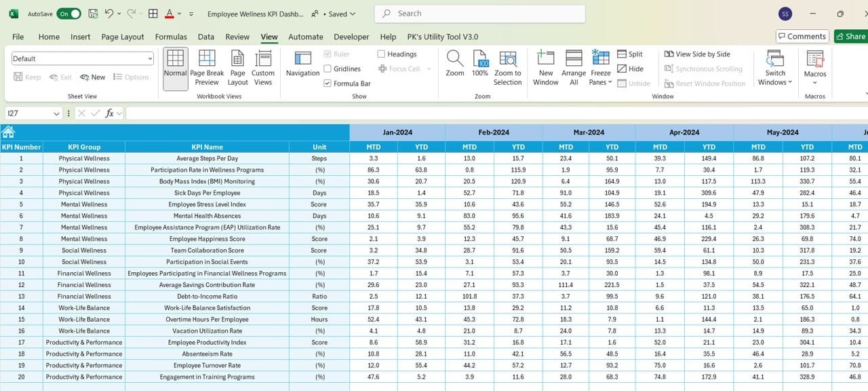Open the Font Color dropdown arrow
Screen dimensions: 868x391
click(179, 14)
